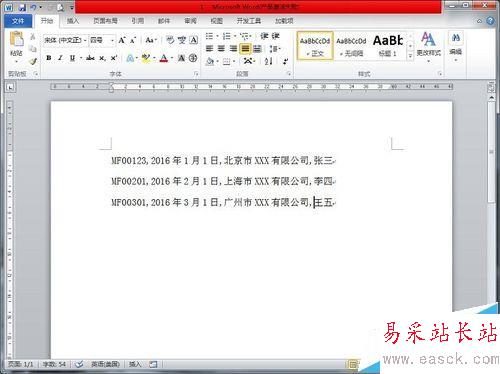Click the Text Highlight Color marker
The width and height of the screenshot is (500, 374).
[x=145, y=58]
